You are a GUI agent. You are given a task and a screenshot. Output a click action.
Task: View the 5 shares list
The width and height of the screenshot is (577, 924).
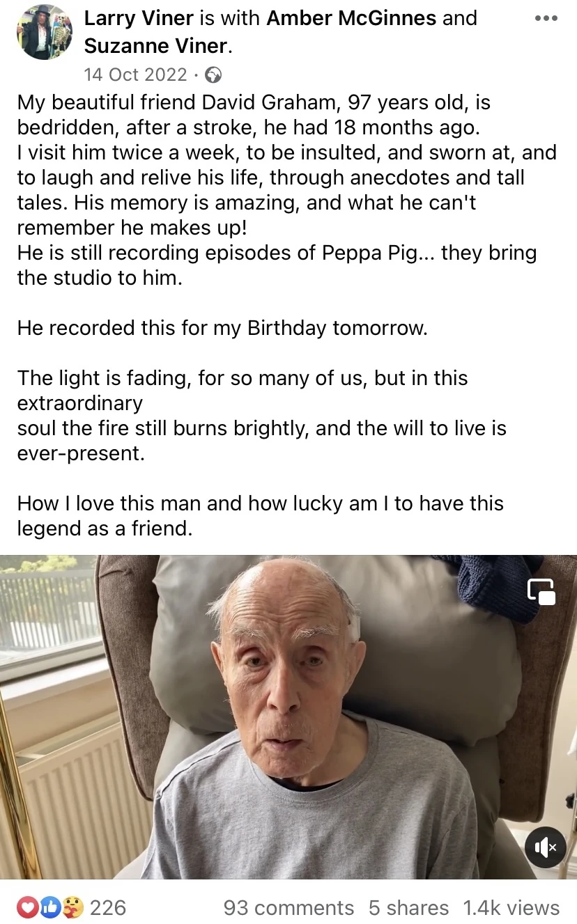pos(408,907)
